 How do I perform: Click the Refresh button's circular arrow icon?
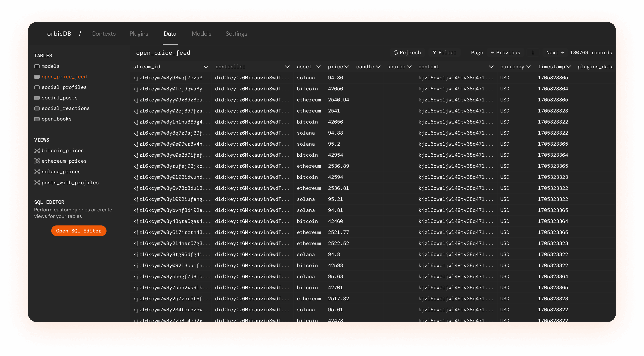396,52
